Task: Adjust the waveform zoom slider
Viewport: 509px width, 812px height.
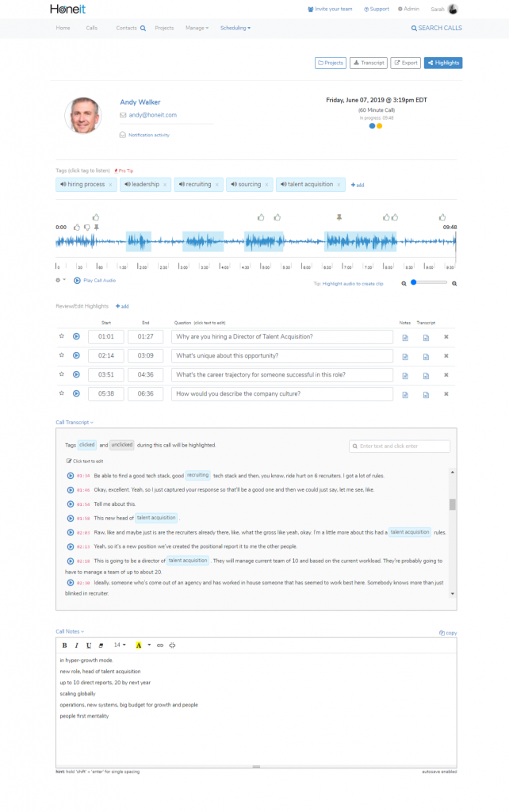Action: [429, 282]
